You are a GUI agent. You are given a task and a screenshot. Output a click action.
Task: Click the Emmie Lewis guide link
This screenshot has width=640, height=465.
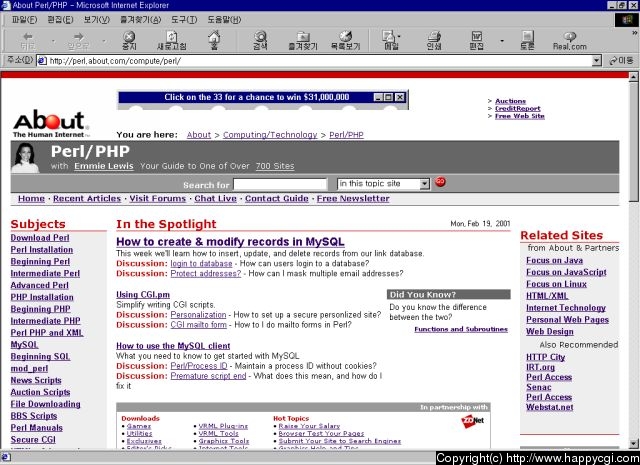click(x=104, y=166)
